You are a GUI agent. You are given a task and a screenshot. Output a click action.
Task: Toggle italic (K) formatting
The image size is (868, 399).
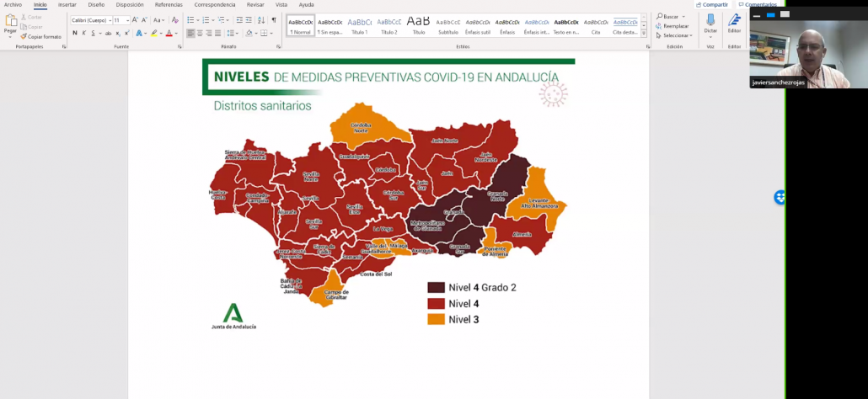(84, 33)
